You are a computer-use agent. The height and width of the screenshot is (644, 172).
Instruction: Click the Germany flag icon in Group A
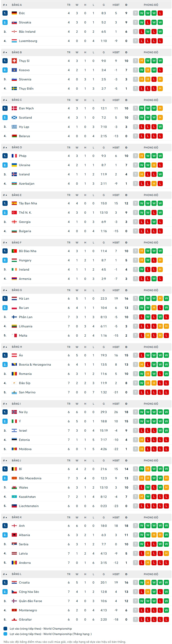coord(14,13)
